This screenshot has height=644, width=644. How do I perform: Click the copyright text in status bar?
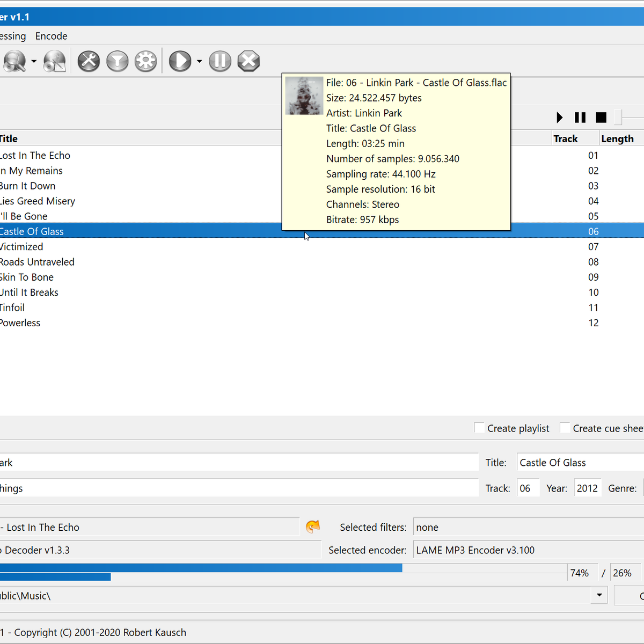[x=100, y=633]
